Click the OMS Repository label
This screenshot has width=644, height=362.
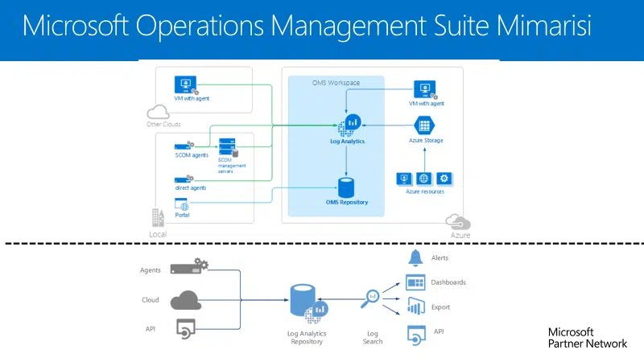[x=347, y=202]
